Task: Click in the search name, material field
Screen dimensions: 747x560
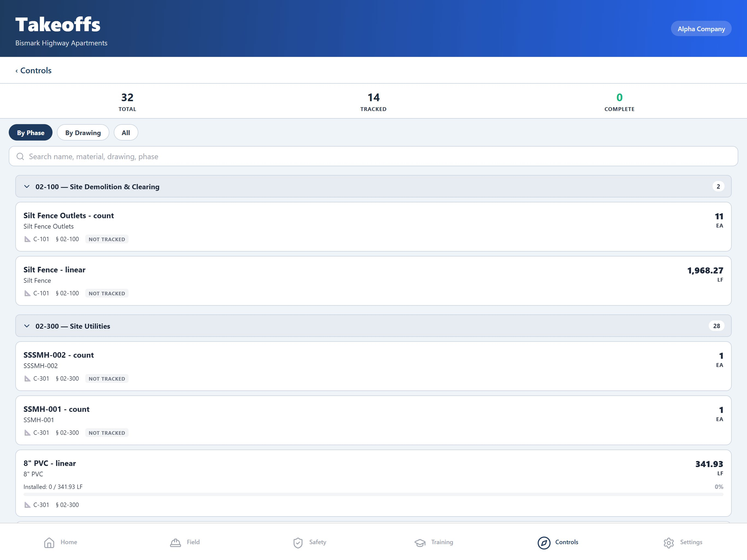Action: pyautogui.click(x=373, y=156)
